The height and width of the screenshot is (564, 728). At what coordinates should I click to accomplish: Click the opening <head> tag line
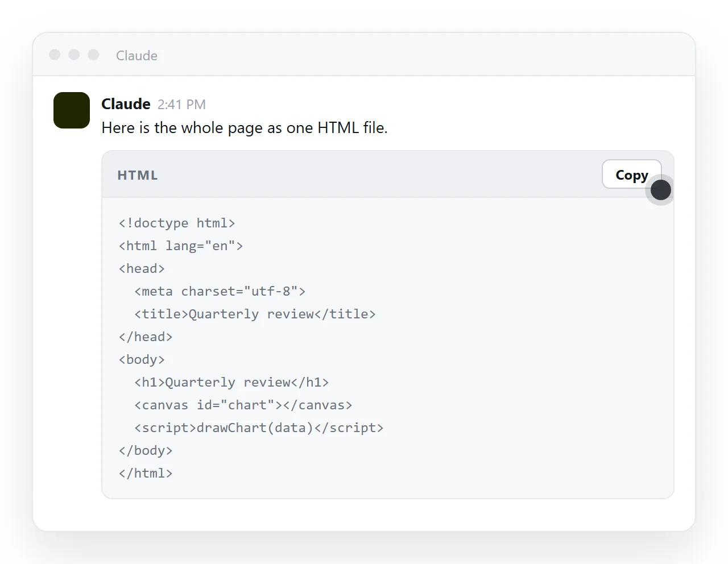coord(142,268)
